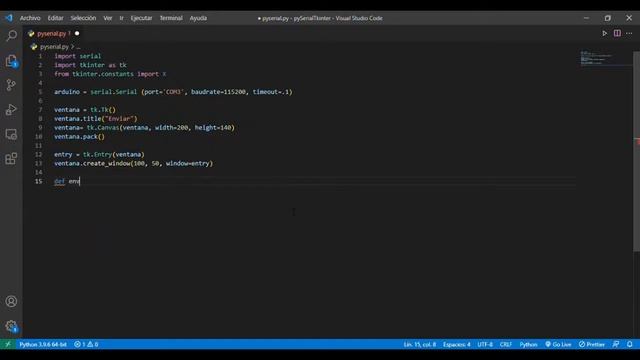Click 'ventana = tk.Tk()' on line 7
The height and width of the screenshot is (360, 640).
tap(85, 110)
